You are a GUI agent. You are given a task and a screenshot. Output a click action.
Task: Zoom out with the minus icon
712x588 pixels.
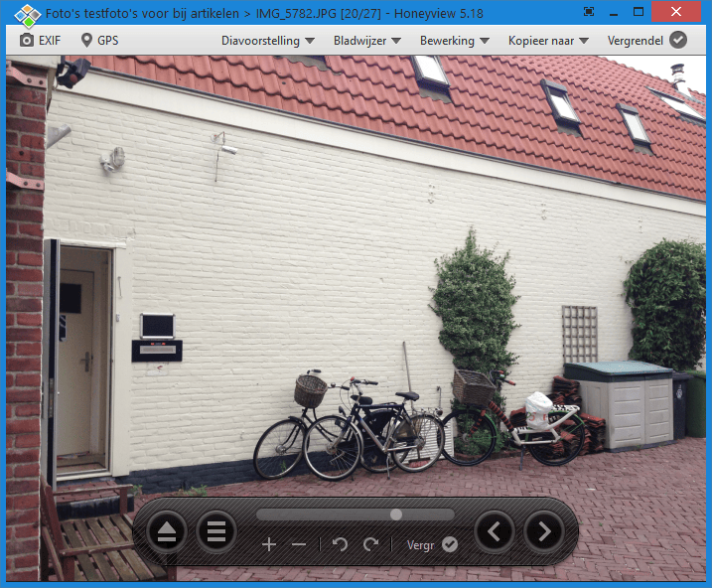[298, 544]
